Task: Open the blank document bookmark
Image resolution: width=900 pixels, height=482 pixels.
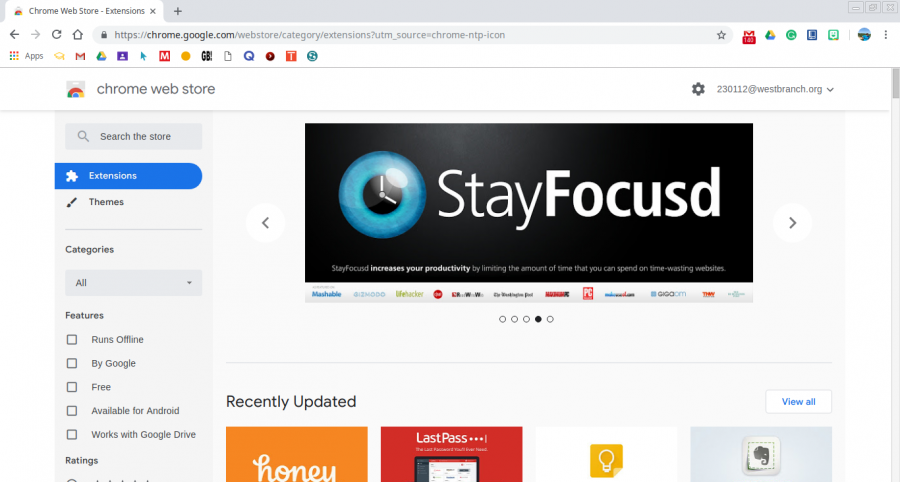Action: click(x=228, y=56)
